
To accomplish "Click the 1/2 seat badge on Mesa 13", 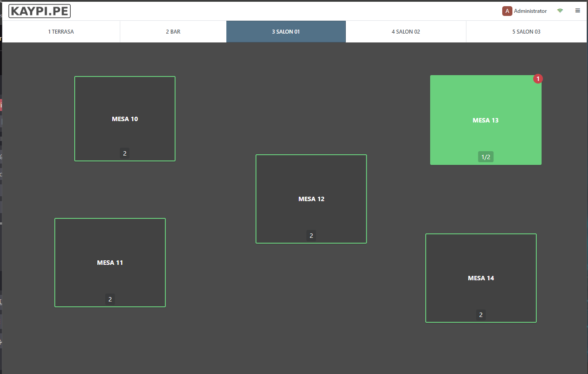I will 485,157.
